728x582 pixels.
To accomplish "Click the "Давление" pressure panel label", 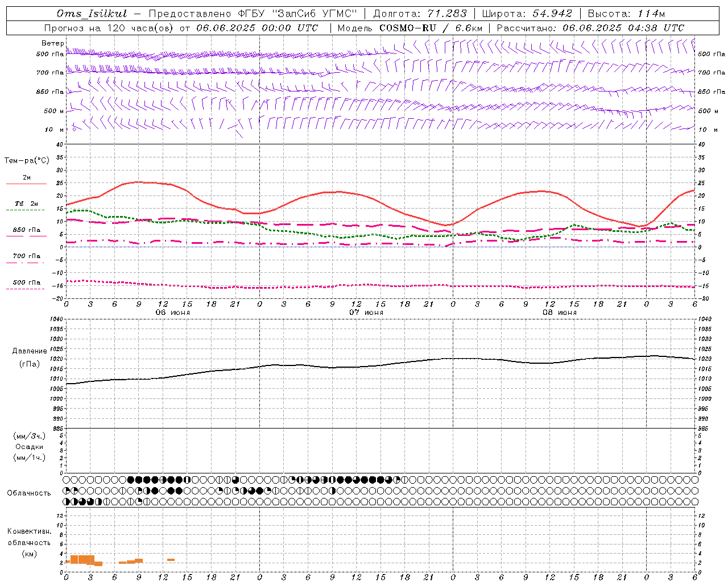I will tap(30, 351).
